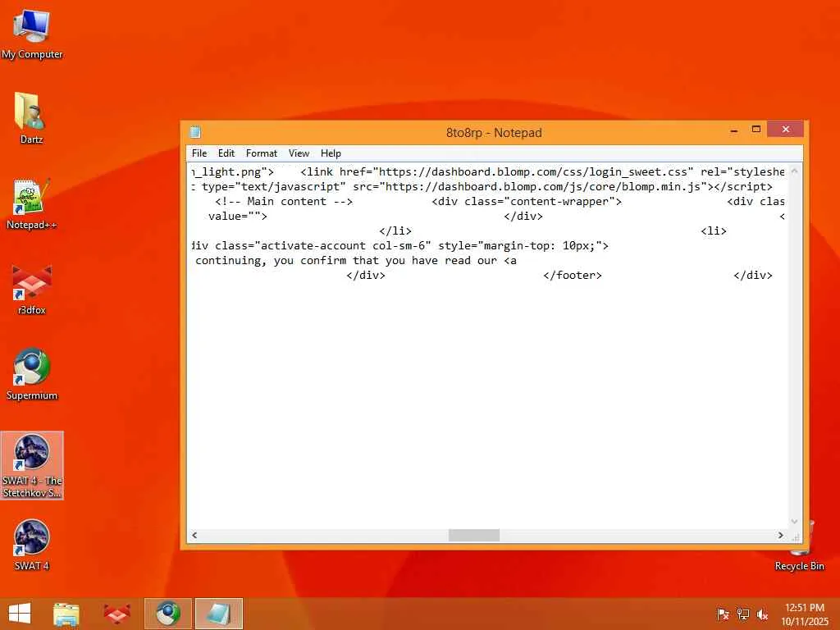Click the text "content-wrapper" in Notepad
Image resolution: width=840 pixels, height=630 pixels.
tap(559, 202)
